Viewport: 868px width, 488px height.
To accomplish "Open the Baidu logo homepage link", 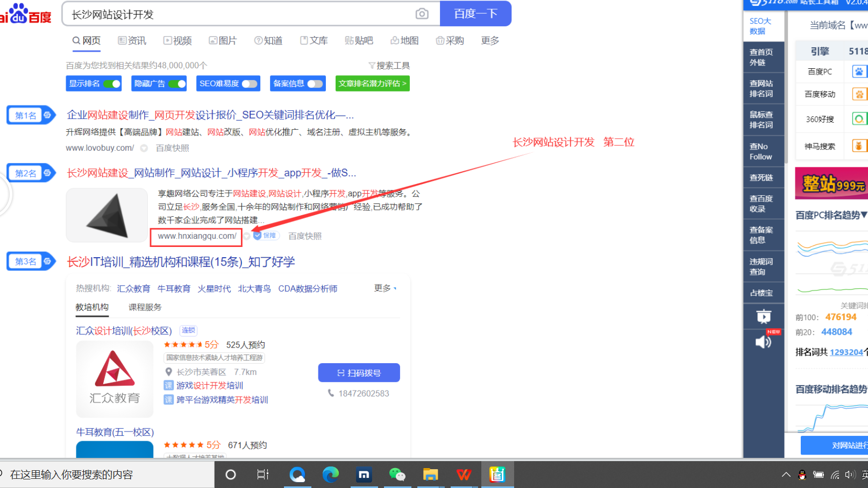I will (25, 14).
